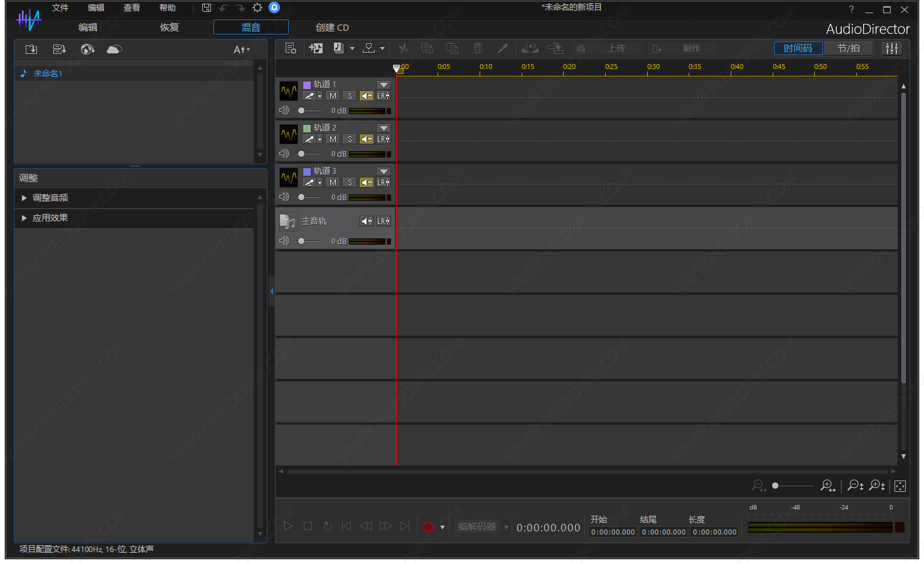Open the At text size dropdown
924x564 pixels.
point(242,50)
